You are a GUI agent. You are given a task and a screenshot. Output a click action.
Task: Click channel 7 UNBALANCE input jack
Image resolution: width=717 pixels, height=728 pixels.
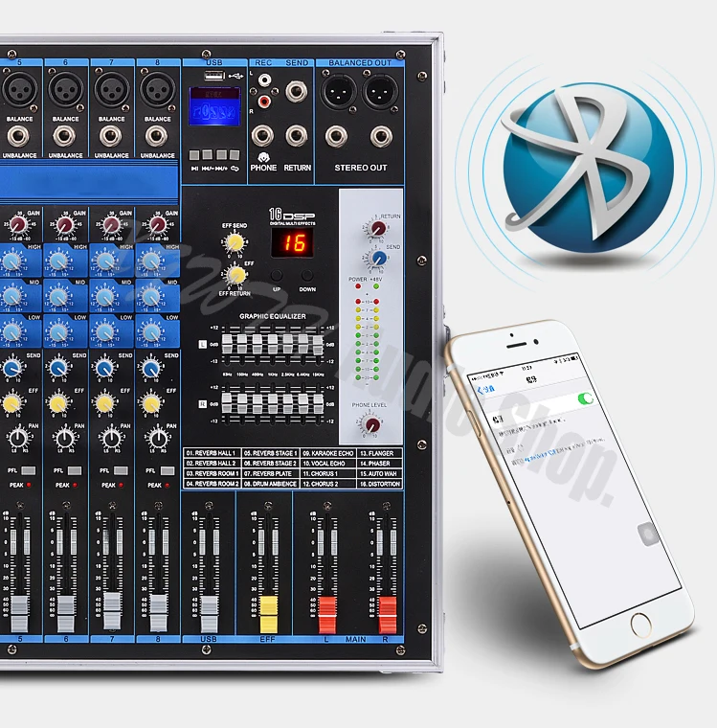pos(110,136)
